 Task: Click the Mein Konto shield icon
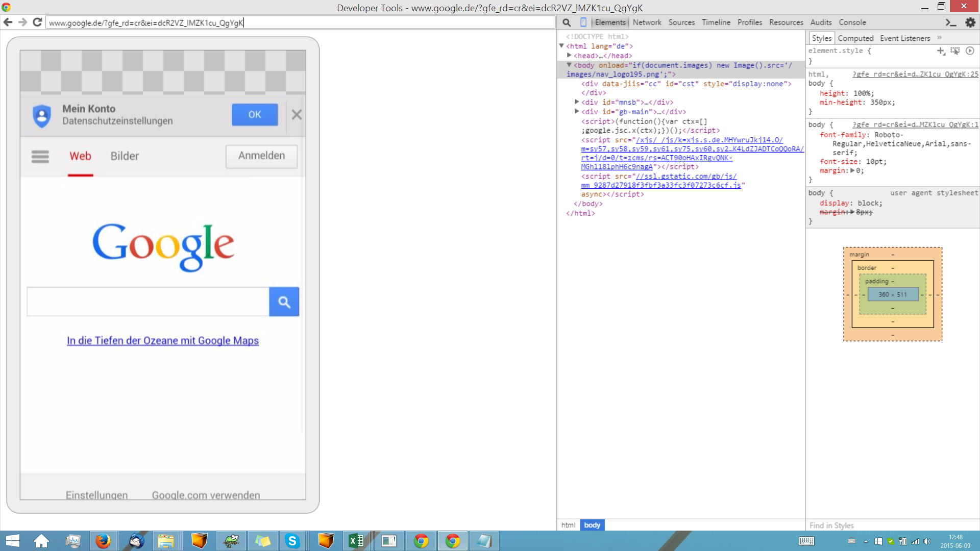[42, 116]
